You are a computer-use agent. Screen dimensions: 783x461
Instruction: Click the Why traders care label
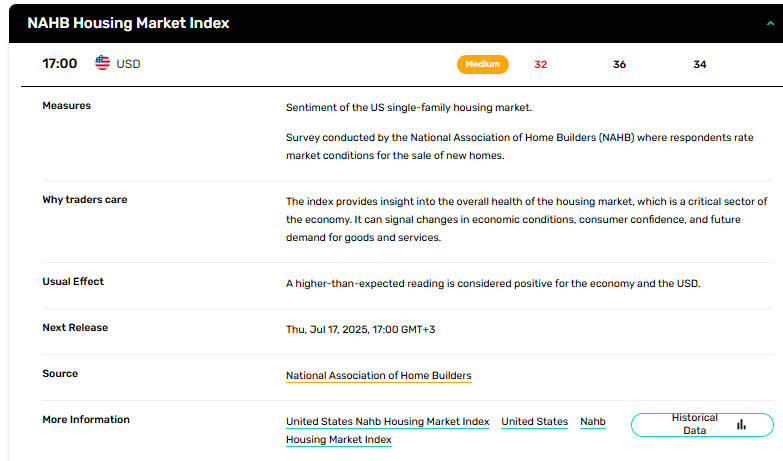(84, 199)
